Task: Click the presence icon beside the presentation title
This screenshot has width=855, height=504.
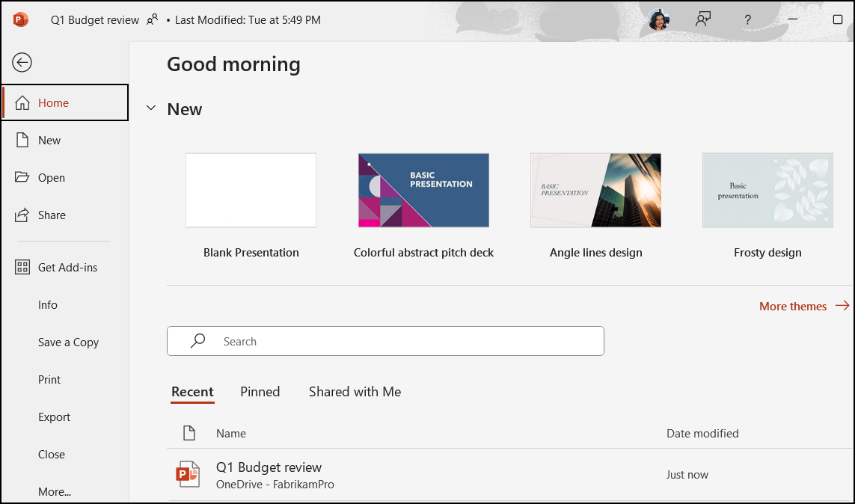Action: [152, 19]
